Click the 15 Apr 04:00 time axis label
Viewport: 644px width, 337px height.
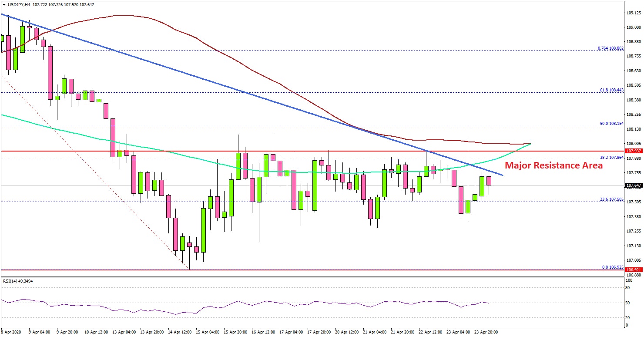[208, 332]
